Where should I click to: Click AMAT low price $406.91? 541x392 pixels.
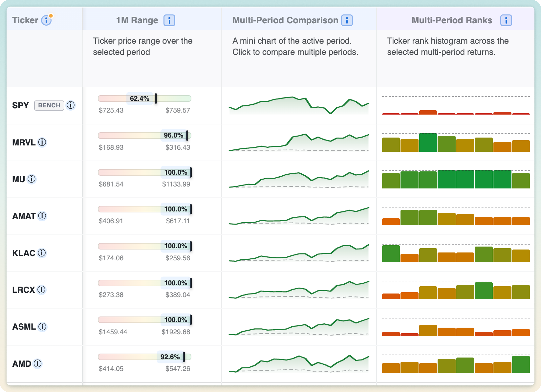click(111, 221)
